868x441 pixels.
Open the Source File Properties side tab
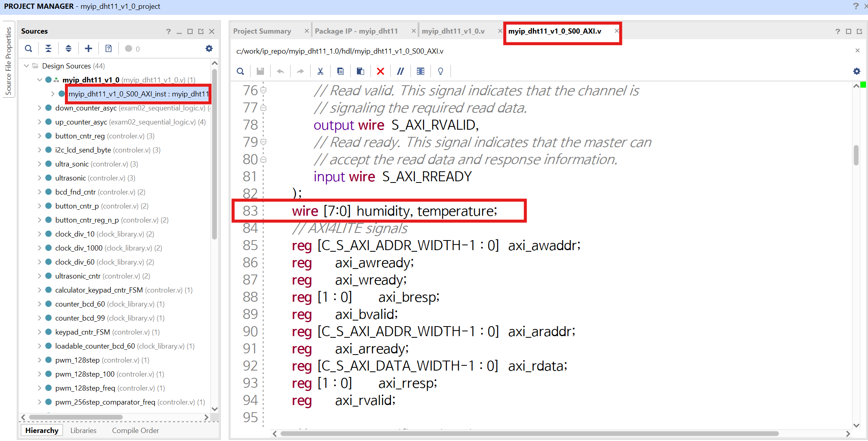(8, 61)
